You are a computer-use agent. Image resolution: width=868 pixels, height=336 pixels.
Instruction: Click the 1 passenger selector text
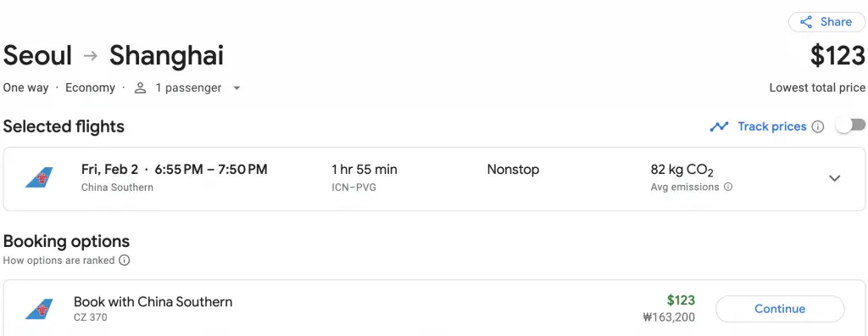(188, 87)
